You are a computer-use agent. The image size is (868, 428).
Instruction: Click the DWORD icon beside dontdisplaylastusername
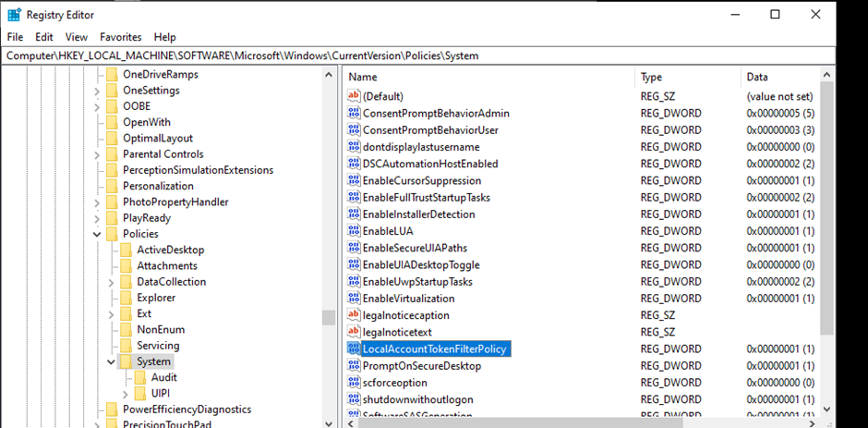click(x=353, y=147)
